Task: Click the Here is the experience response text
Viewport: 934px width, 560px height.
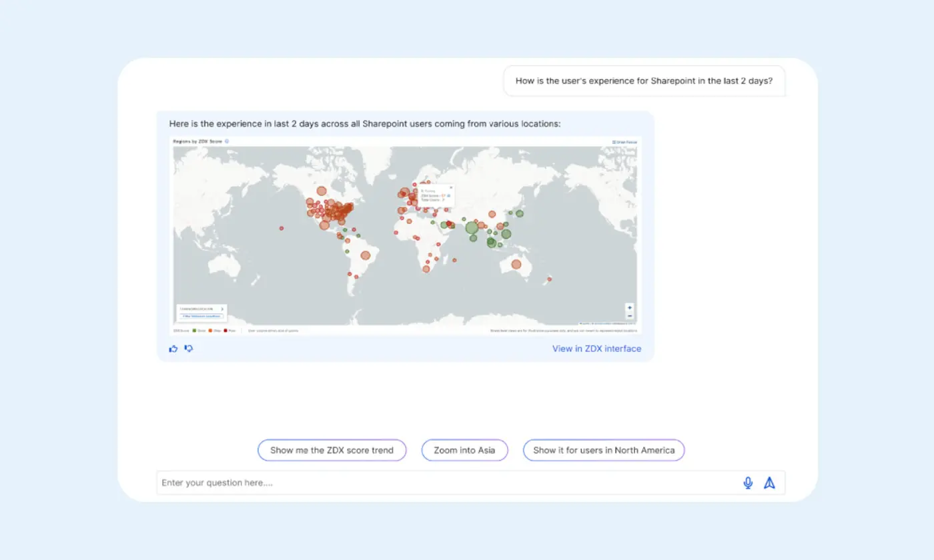Action: pos(365,123)
